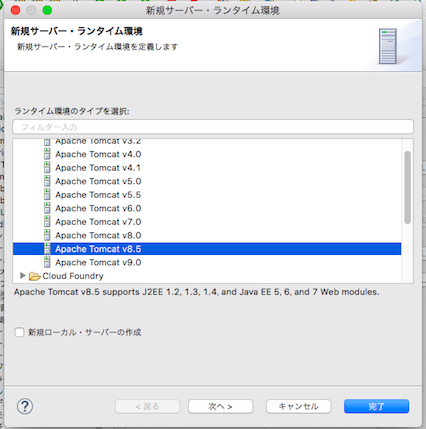Click the Apache Tomcat v4.1 server icon

pos(47,168)
